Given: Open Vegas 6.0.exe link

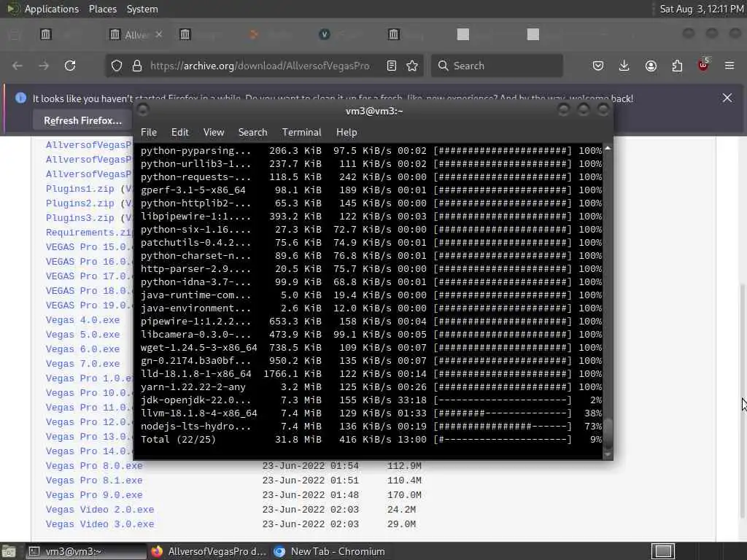Looking at the screenshot, I should (x=82, y=349).
